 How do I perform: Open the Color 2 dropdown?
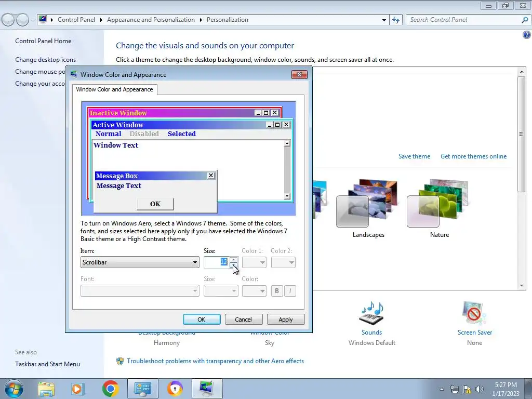point(283,262)
